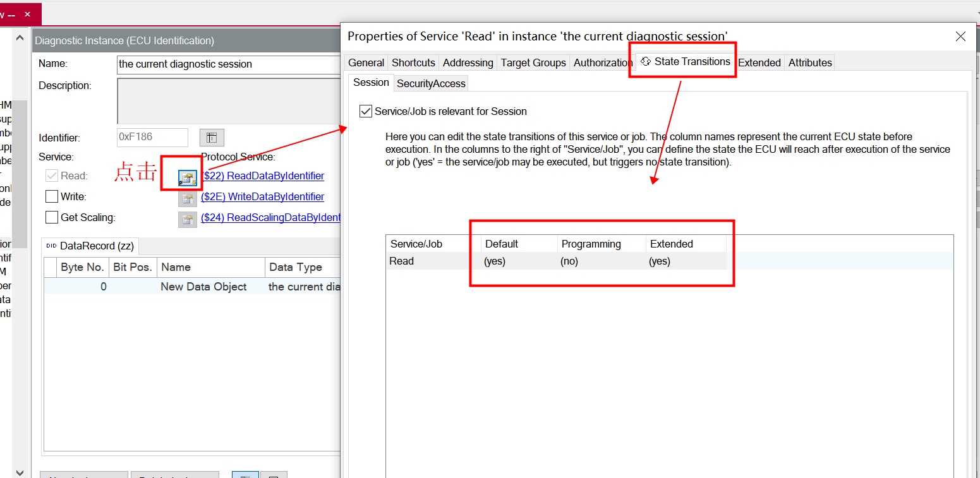The image size is (980, 478).
Task: Enable the Write service checkbox
Action: pos(52,197)
